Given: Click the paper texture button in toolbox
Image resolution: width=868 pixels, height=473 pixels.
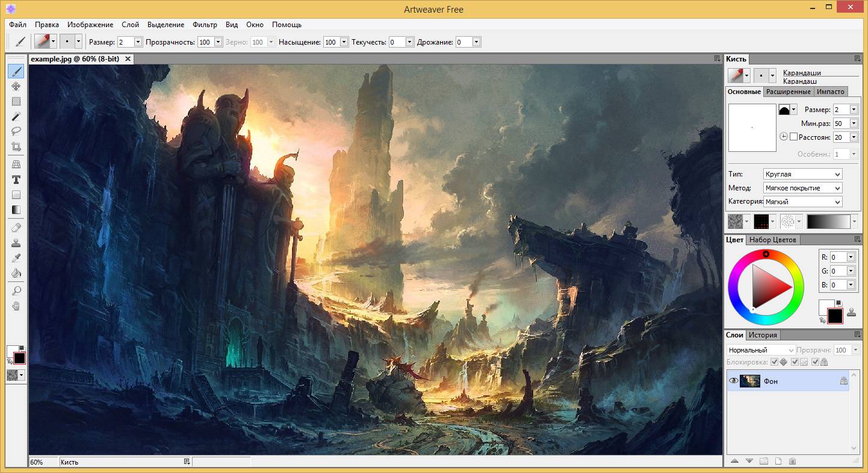Looking at the screenshot, I should click(x=16, y=375).
